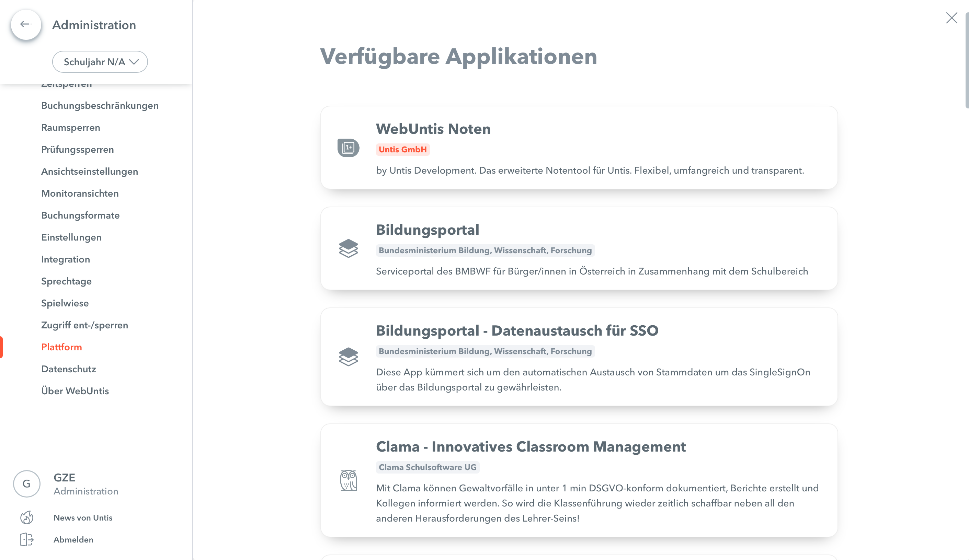Click the News von Untis flame icon

(x=26, y=517)
